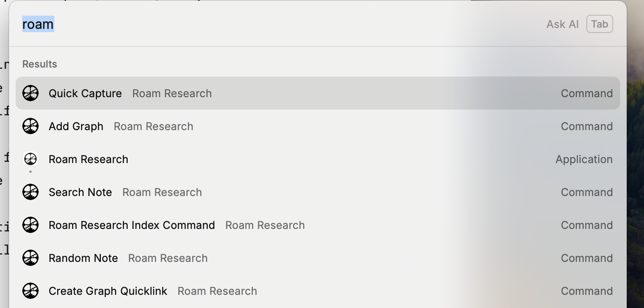
Task: Click the search field containing "roam"
Action: [247, 24]
